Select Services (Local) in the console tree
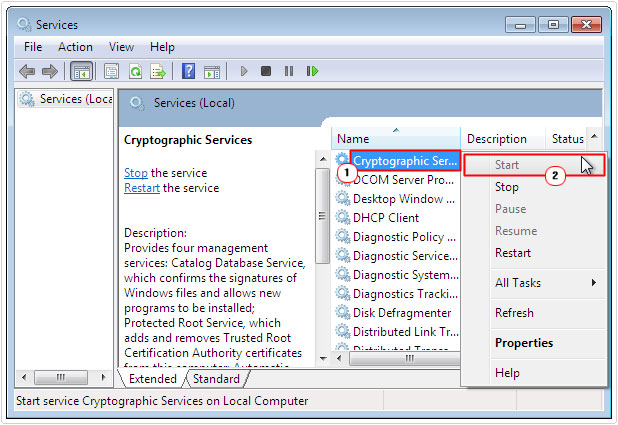 (65, 99)
